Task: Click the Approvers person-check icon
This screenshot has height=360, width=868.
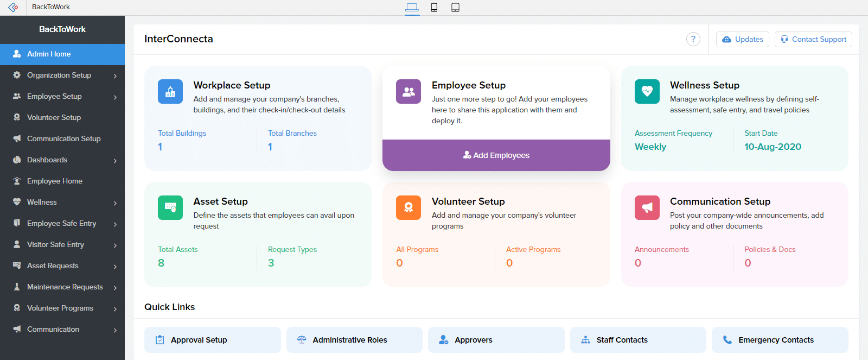Action: [443, 340]
